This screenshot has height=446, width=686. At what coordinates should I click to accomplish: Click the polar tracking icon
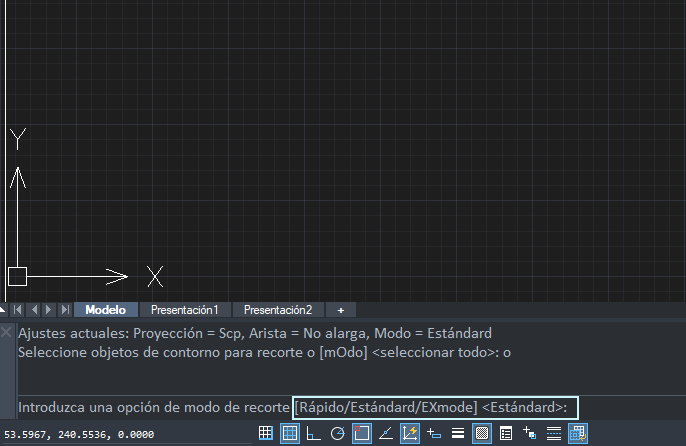[337, 433]
